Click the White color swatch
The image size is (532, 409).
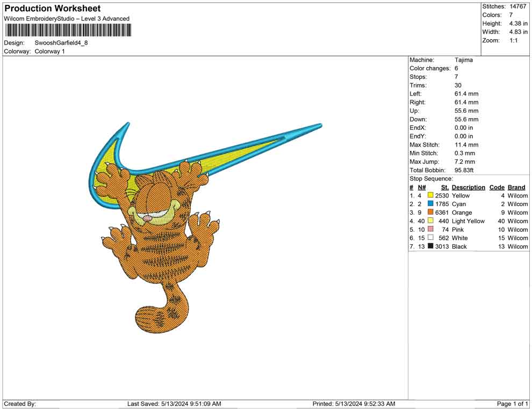tap(430, 238)
